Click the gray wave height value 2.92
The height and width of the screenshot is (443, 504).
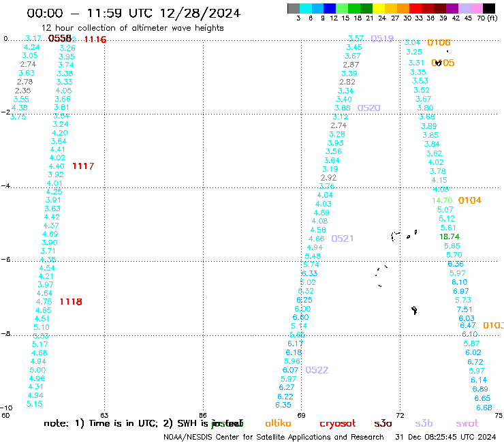pos(328,178)
